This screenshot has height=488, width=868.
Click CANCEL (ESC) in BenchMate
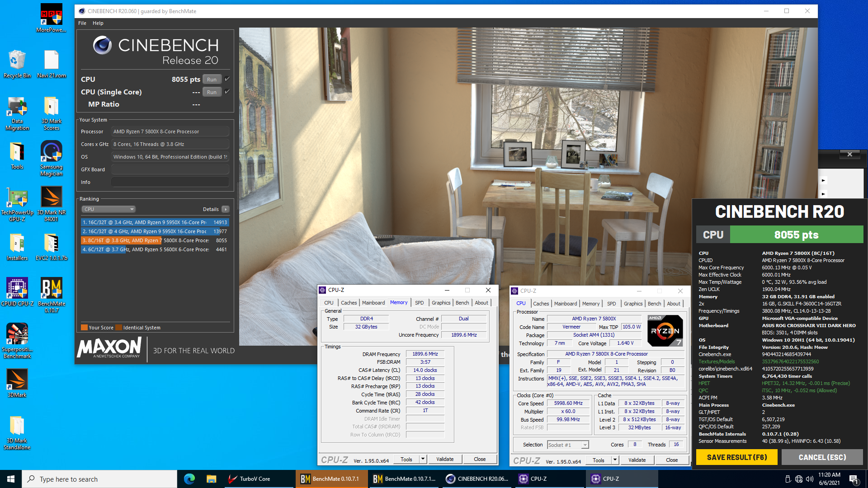click(822, 457)
